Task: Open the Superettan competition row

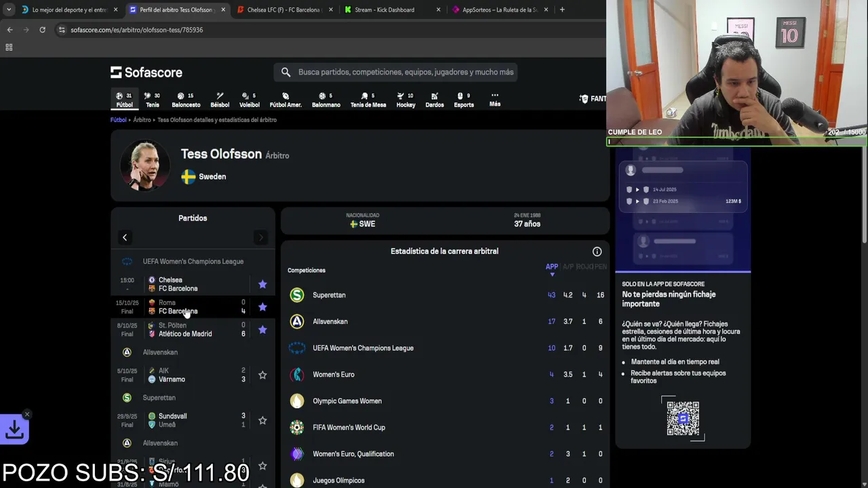Action: coord(445,295)
